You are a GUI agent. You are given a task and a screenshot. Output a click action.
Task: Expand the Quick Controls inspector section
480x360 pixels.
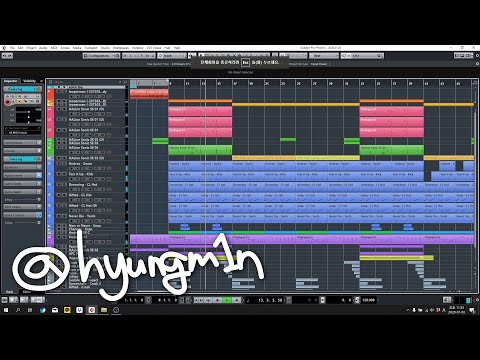22,215
